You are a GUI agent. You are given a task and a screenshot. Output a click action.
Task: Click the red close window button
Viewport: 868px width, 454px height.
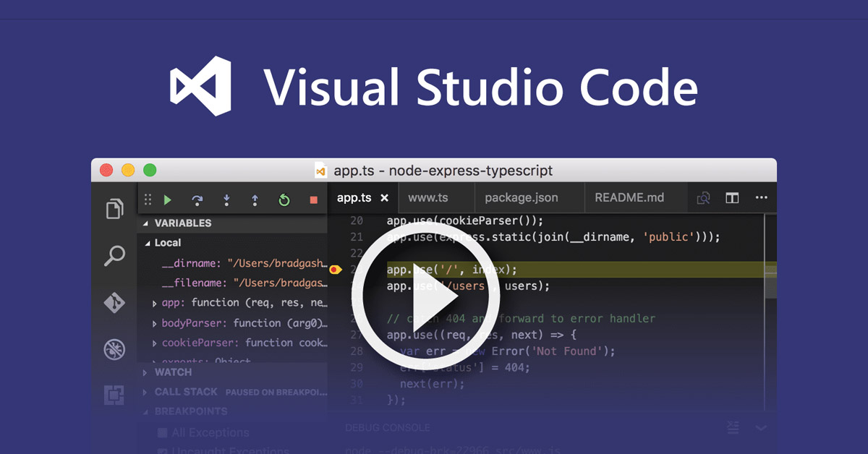tap(106, 171)
